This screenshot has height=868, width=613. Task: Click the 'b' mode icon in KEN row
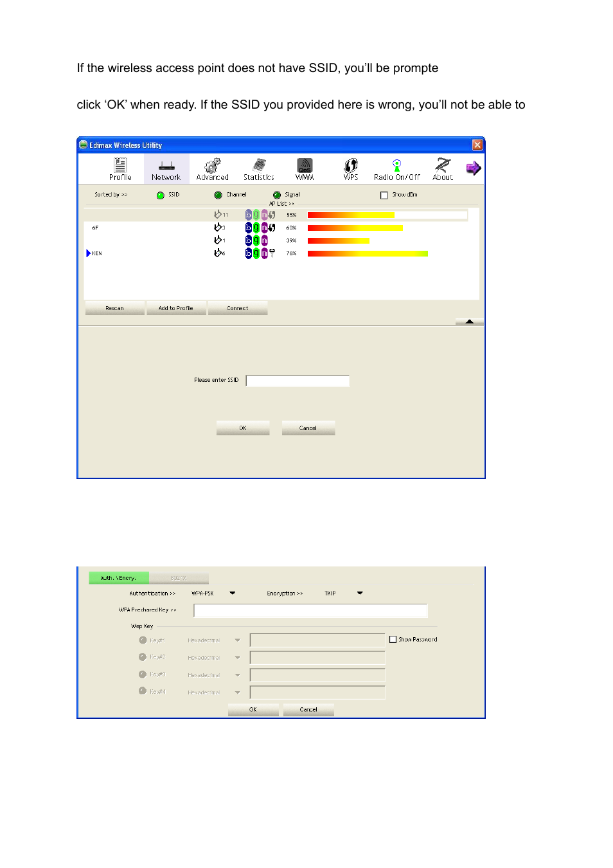pyautogui.click(x=249, y=253)
